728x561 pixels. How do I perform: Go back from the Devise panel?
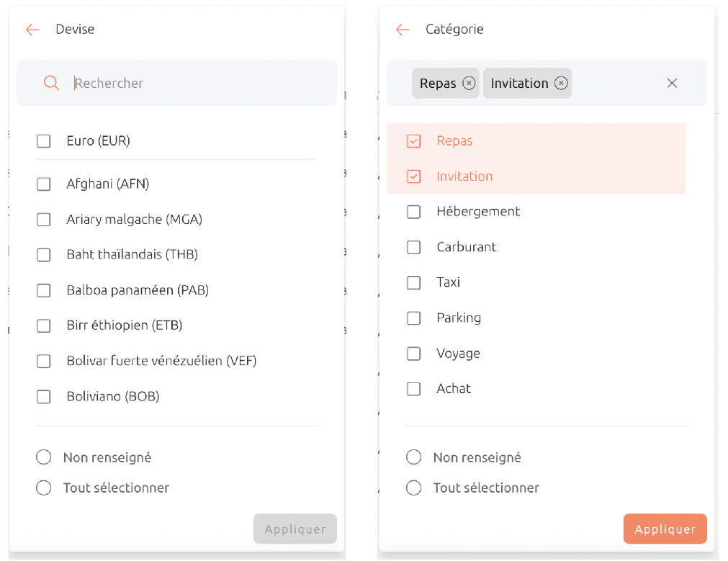click(x=32, y=30)
